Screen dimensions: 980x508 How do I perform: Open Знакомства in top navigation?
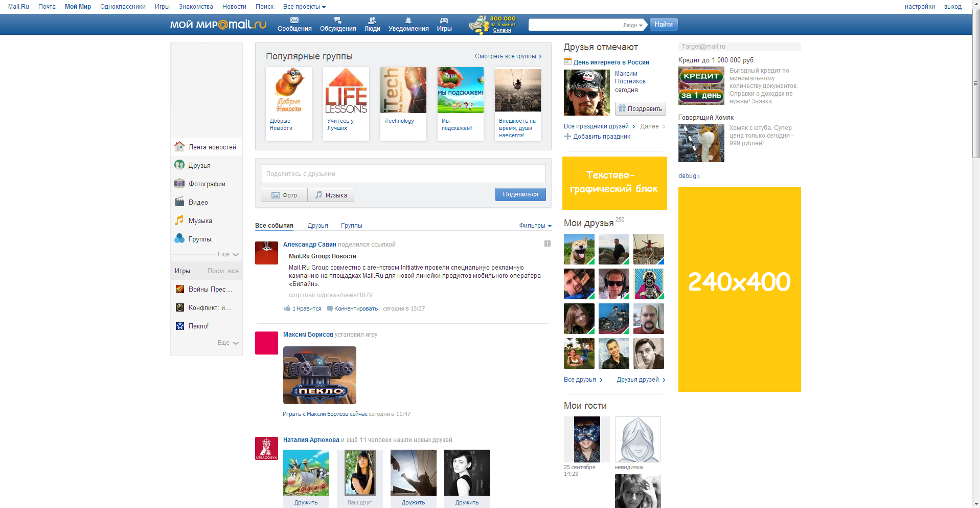pyautogui.click(x=196, y=7)
